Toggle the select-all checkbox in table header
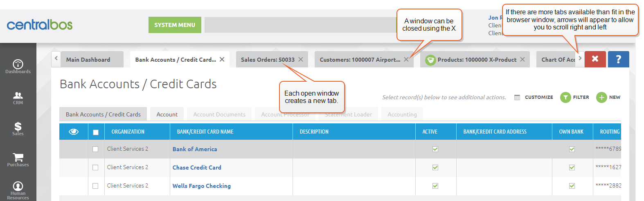The width and height of the screenshot is (644, 201). (x=96, y=132)
